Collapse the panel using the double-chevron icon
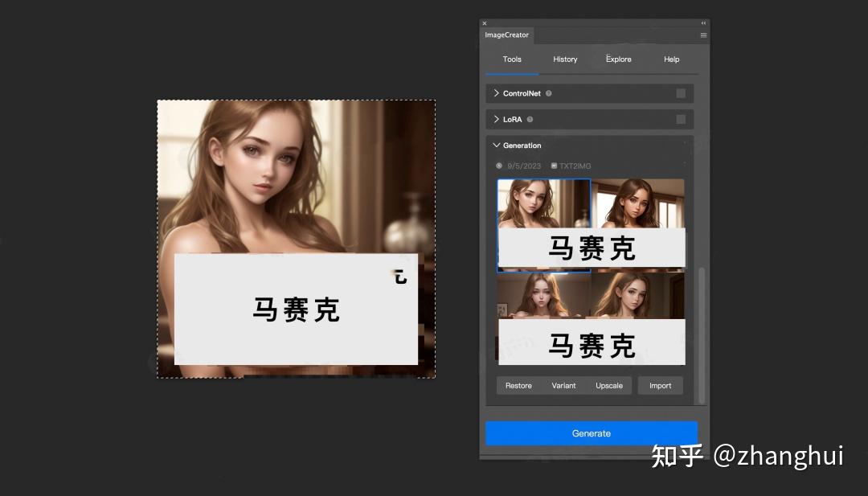This screenshot has height=496, width=868. pos(703,23)
